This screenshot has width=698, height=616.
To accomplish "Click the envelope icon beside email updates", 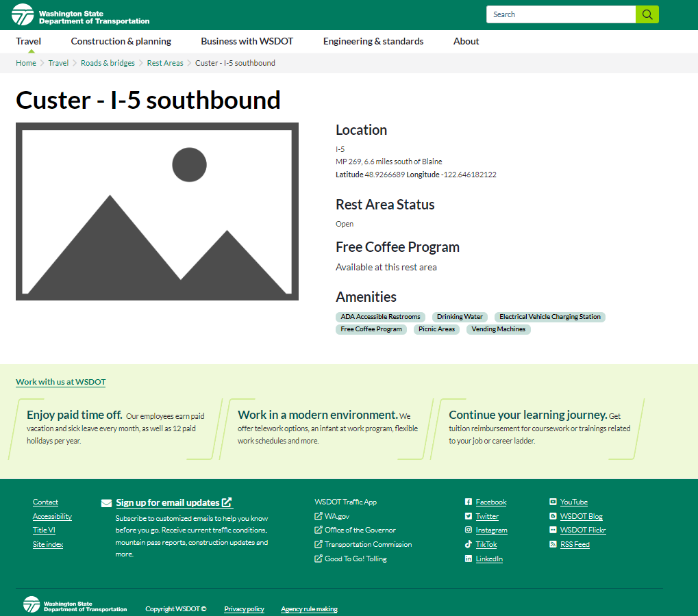I will click(106, 503).
